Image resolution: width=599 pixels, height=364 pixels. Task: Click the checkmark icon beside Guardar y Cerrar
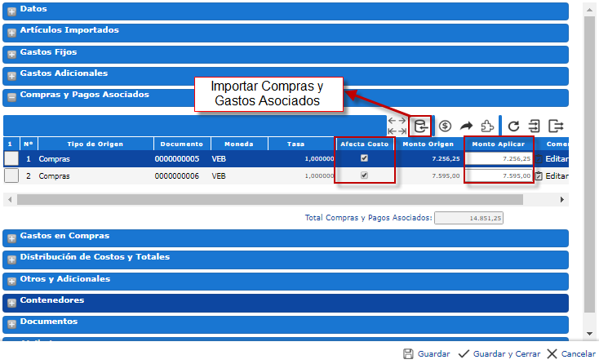[x=464, y=354]
